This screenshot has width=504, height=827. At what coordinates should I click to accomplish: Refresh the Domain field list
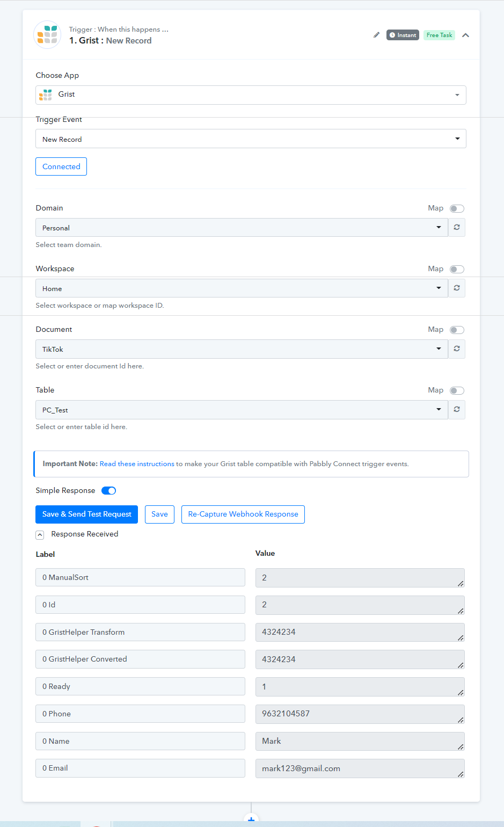(457, 228)
